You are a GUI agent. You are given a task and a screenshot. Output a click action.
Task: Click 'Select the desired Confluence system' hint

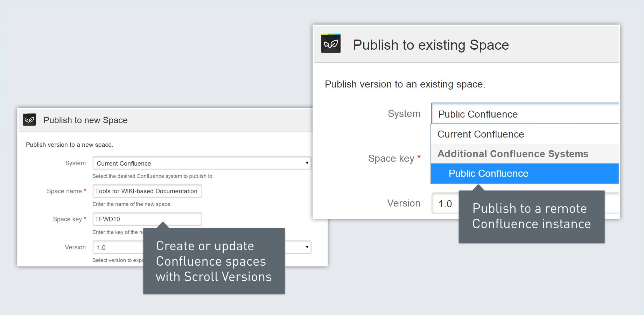pos(153,176)
